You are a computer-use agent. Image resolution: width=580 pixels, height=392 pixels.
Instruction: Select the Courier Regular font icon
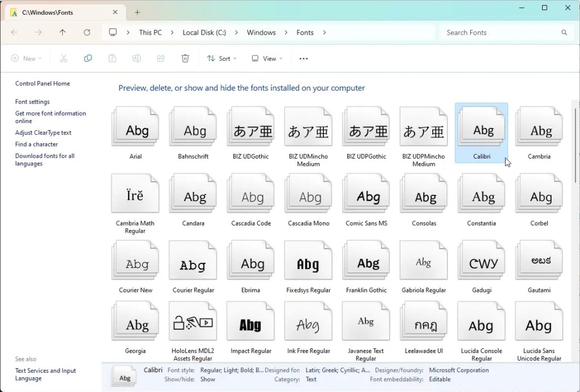click(193, 261)
